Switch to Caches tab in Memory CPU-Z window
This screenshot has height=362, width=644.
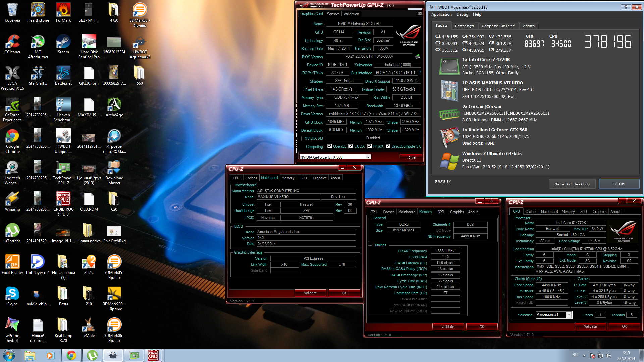tap(388, 212)
